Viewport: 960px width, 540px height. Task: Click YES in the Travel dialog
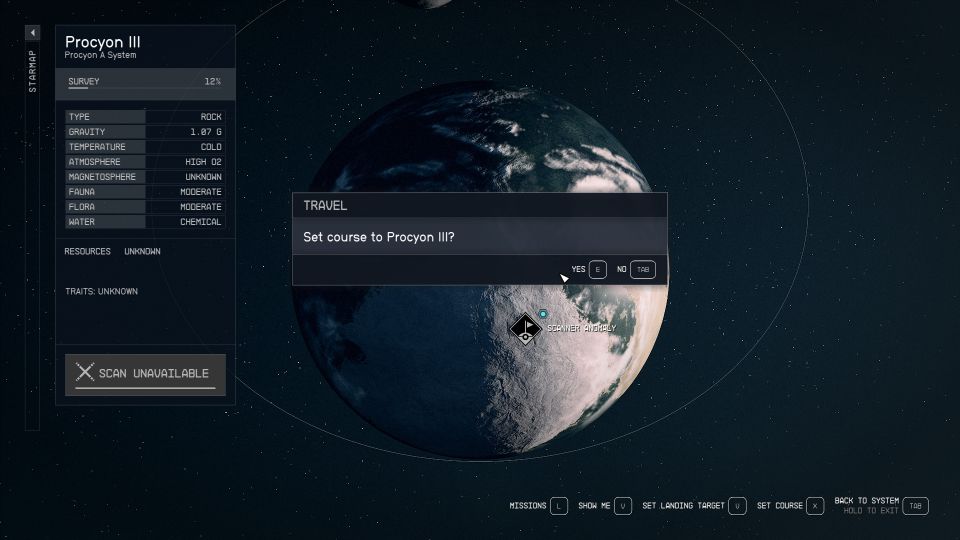pyautogui.click(x=579, y=269)
